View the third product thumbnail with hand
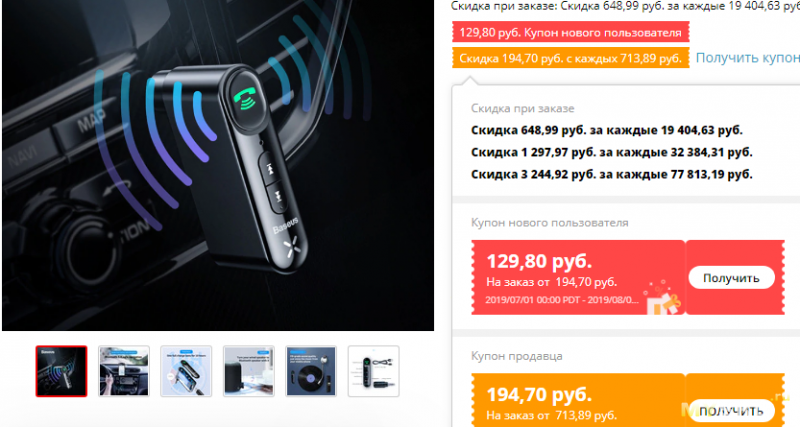 (186, 371)
